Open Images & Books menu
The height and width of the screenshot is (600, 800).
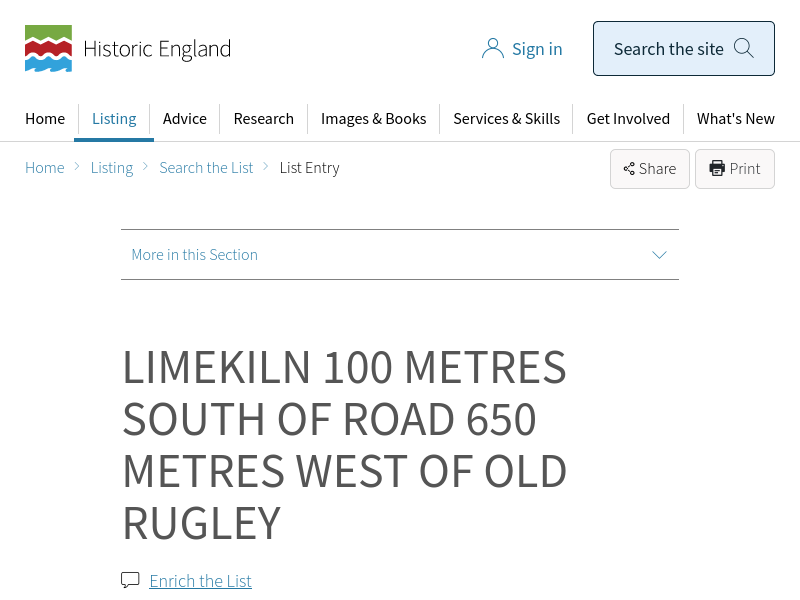[373, 119]
